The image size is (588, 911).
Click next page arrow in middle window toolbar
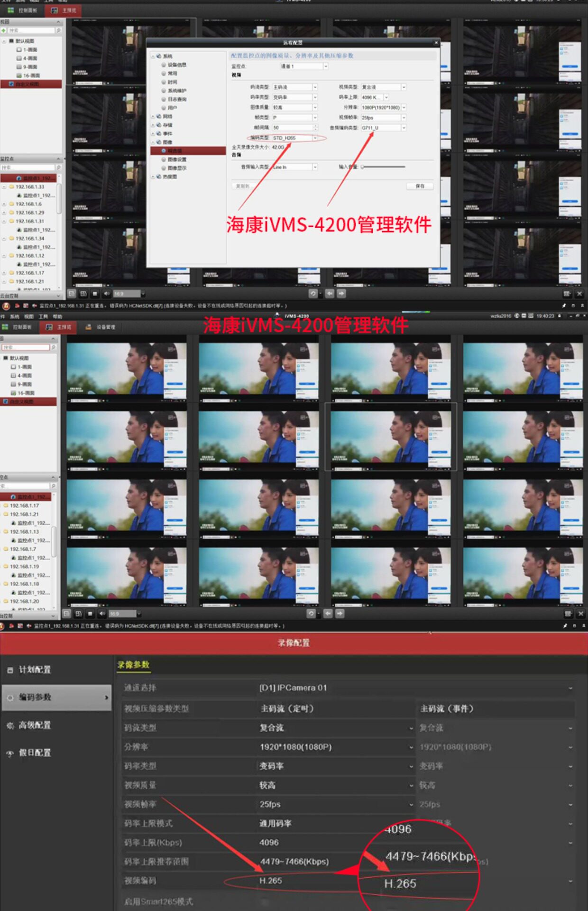pyautogui.click(x=340, y=614)
